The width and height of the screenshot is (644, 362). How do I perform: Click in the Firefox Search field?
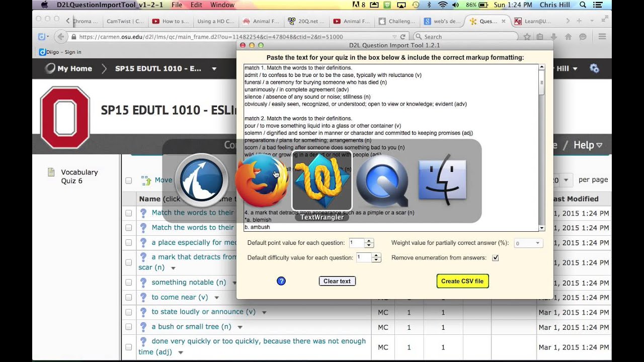(x=465, y=37)
